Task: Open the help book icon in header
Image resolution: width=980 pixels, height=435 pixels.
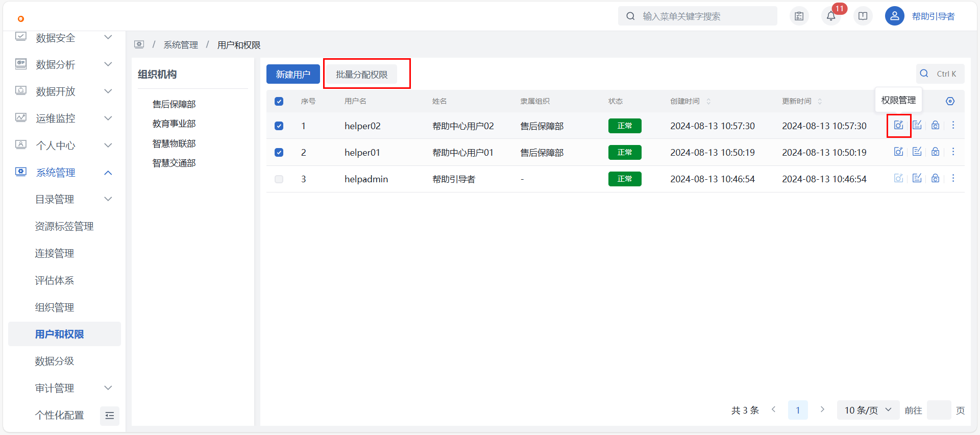Action: pyautogui.click(x=863, y=16)
